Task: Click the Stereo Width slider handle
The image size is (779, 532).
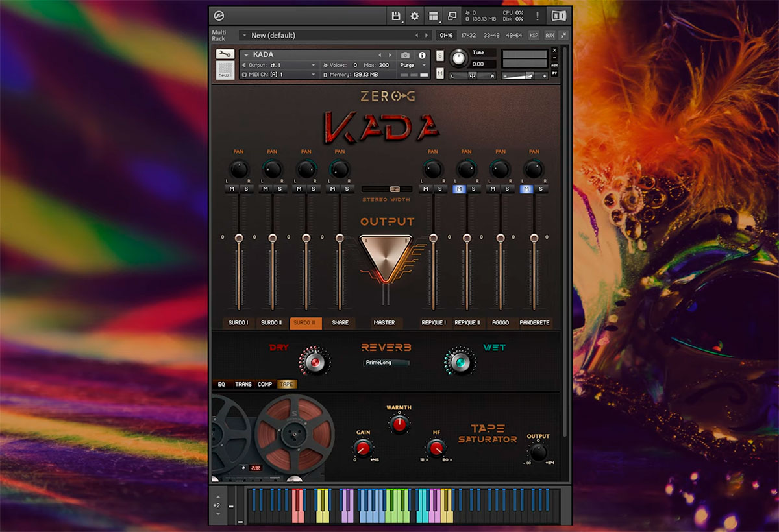Action: pos(394,189)
